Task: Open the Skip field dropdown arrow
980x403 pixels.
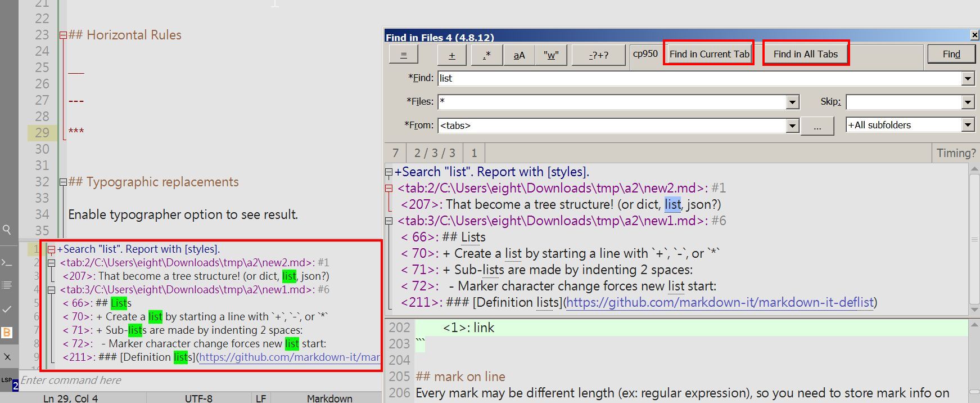Action: click(x=968, y=102)
